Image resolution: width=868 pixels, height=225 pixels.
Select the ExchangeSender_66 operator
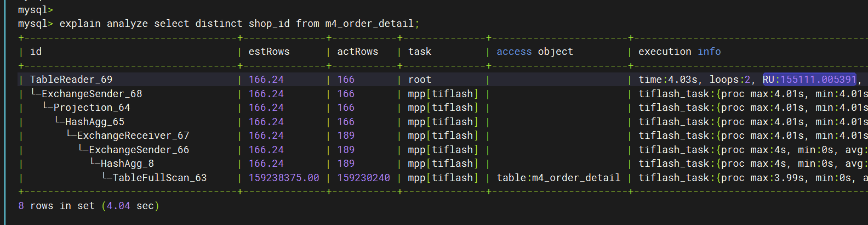tap(139, 150)
